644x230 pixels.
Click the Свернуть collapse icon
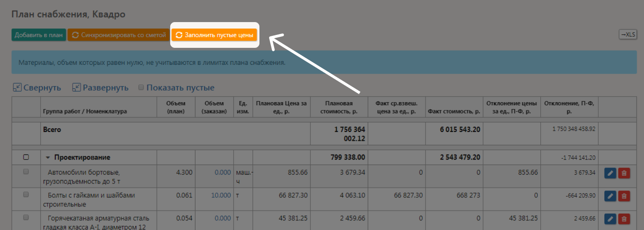pos(17,87)
